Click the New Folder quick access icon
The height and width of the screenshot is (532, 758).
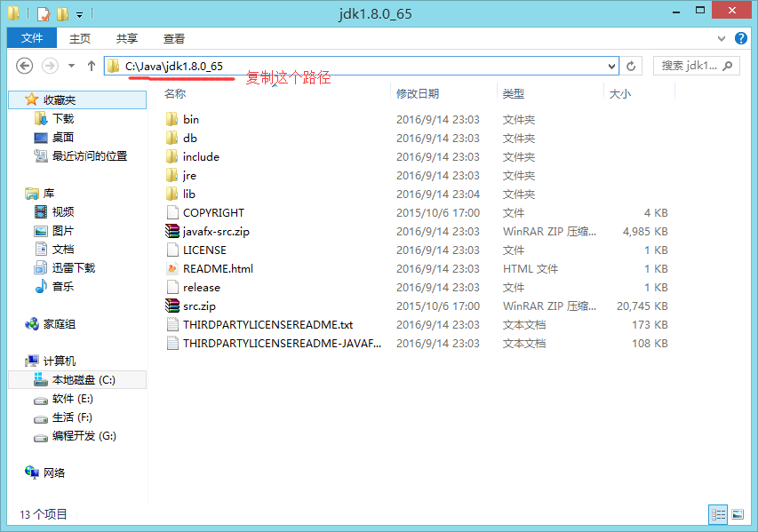tap(63, 14)
